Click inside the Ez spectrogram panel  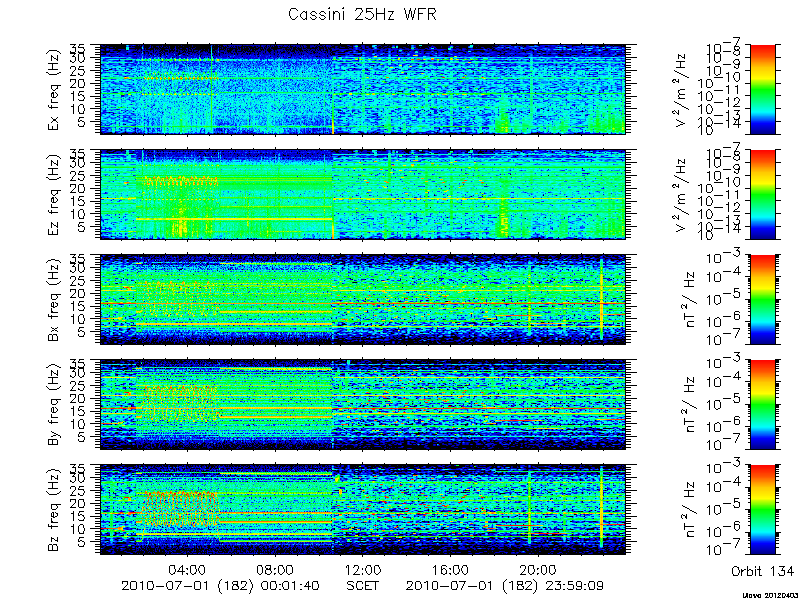click(x=362, y=194)
